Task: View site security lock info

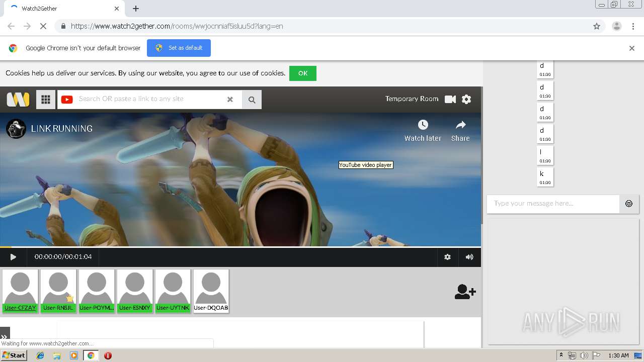Action: click(63, 26)
